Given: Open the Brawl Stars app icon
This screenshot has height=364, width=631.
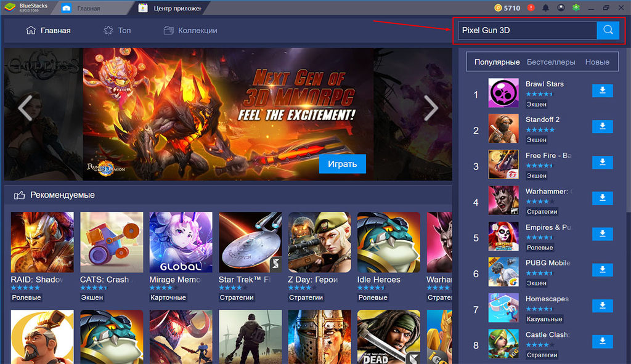Looking at the screenshot, I should coord(503,93).
